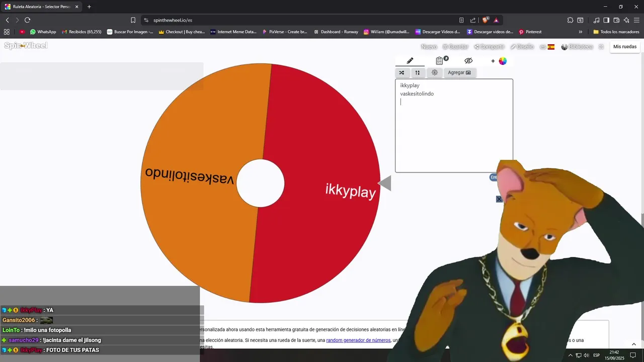Open the Pinterest bookmark
The image size is (644, 362).
[x=530, y=32]
